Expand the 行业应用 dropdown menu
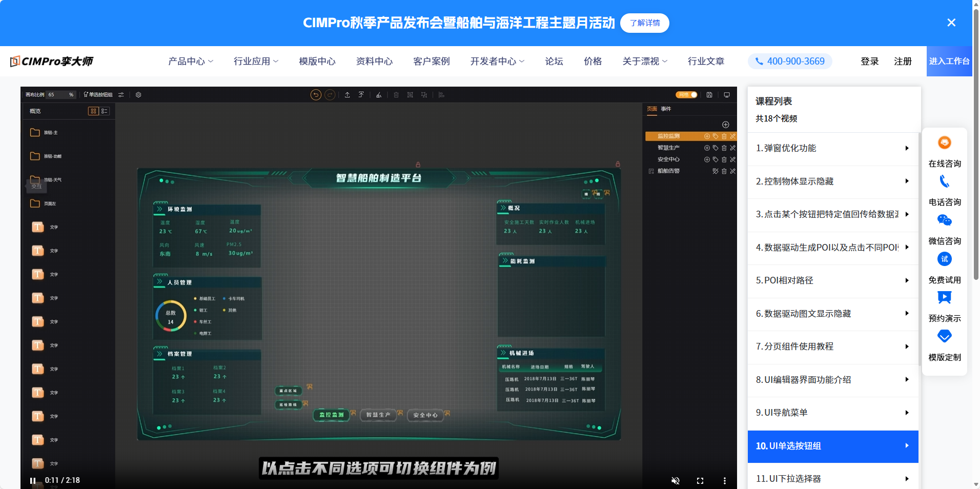The height and width of the screenshot is (489, 980). coord(256,62)
